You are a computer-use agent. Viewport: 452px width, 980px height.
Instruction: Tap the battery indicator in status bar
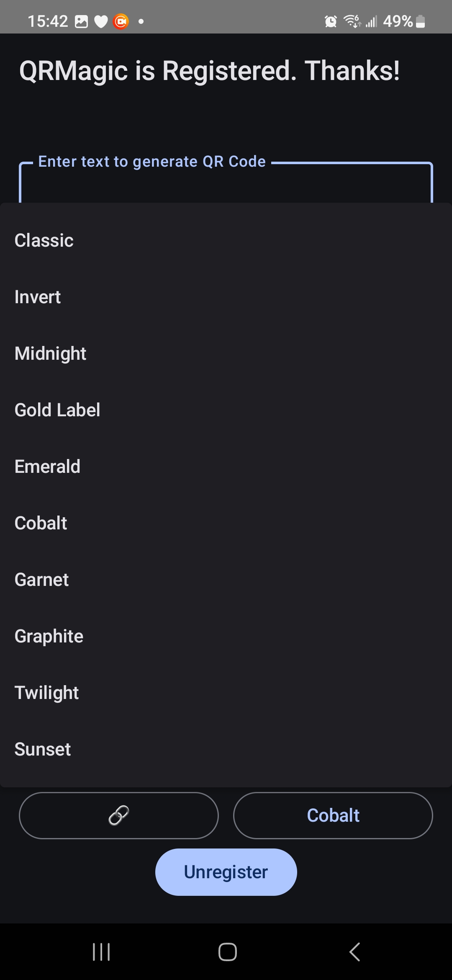tap(421, 21)
